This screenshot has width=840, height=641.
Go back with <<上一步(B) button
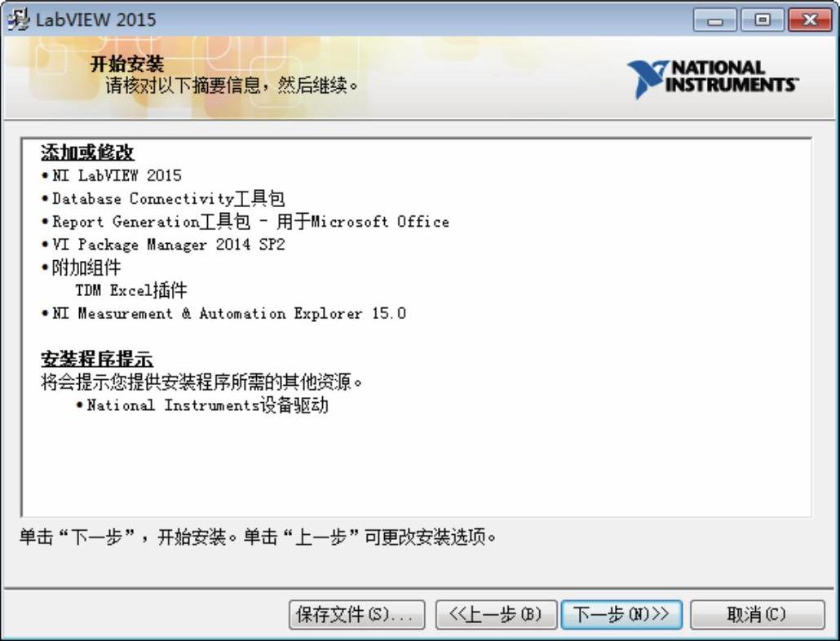pyautogui.click(x=496, y=614)
